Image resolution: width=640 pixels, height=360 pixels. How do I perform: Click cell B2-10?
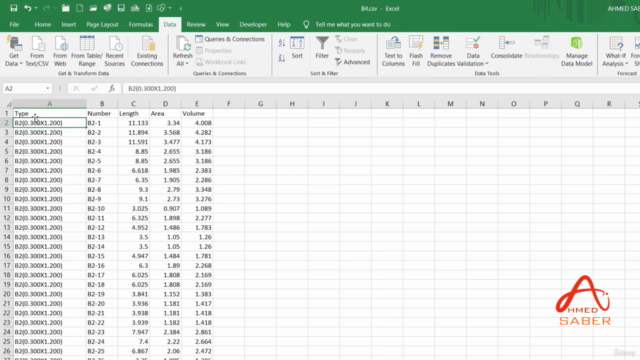pyautogui.click(x=102, y=209)
